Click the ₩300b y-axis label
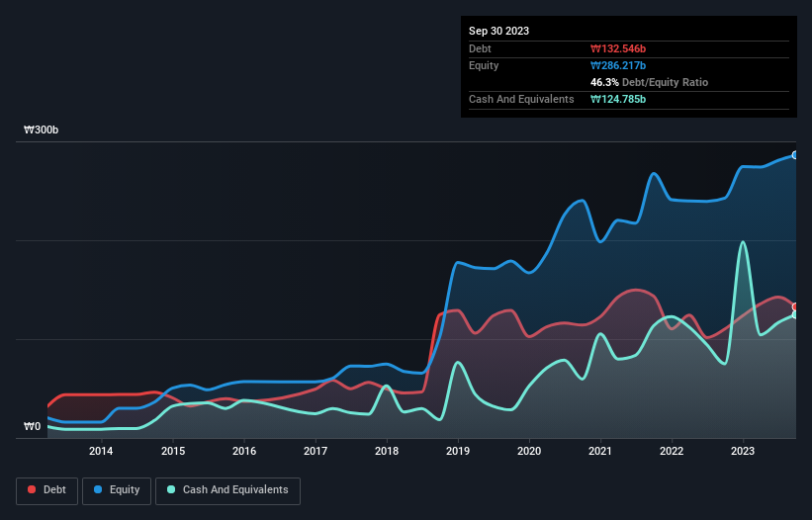812x520 pixels. [41, 130]
